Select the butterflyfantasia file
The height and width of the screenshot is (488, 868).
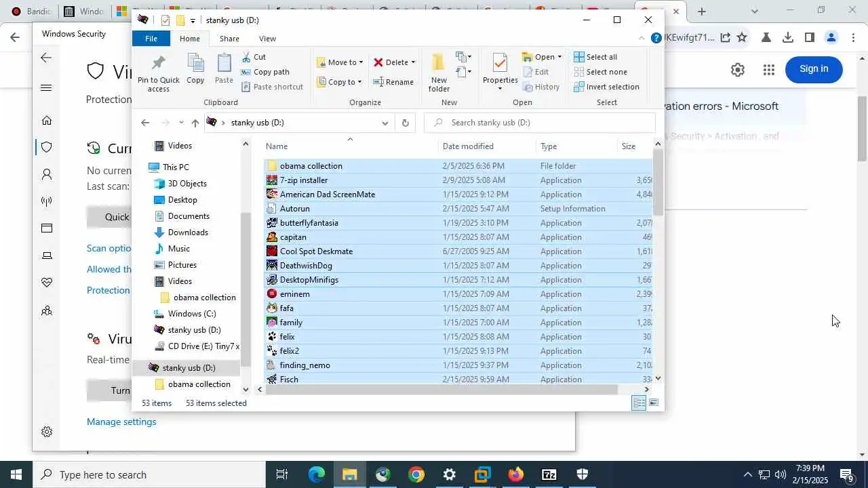[458, 223]
